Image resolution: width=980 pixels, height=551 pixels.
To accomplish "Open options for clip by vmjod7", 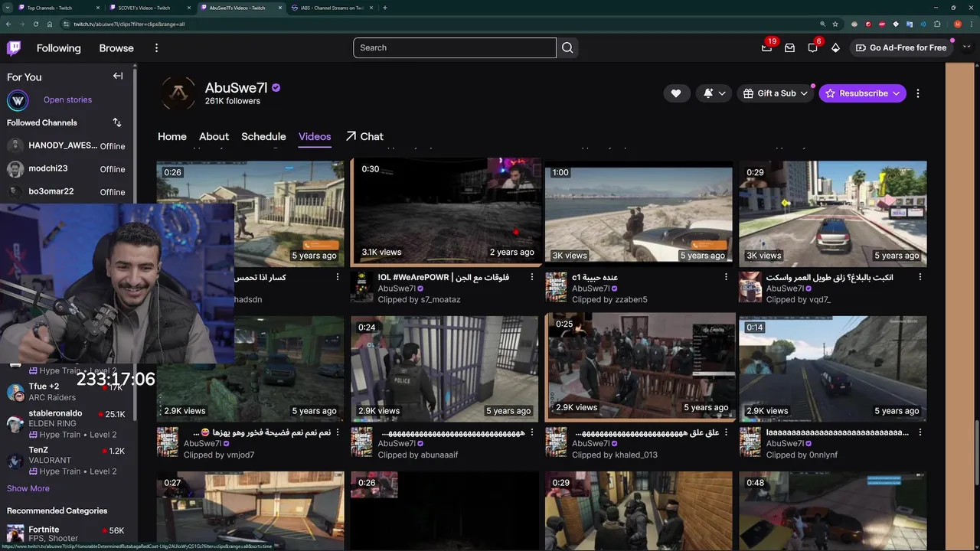I will pyautogui.click(x=338, y=432).
